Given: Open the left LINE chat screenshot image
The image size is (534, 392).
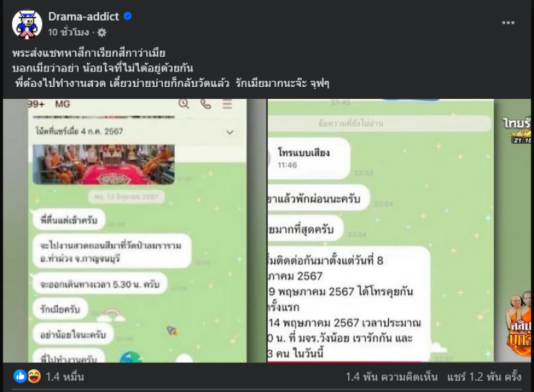Looking at the screenshot, I should [135, 230].
